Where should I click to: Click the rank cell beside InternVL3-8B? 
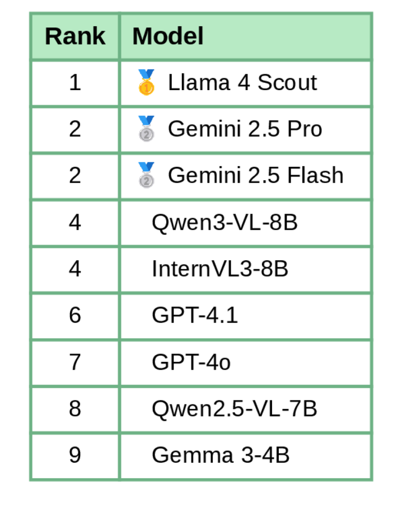click(75, 269)
